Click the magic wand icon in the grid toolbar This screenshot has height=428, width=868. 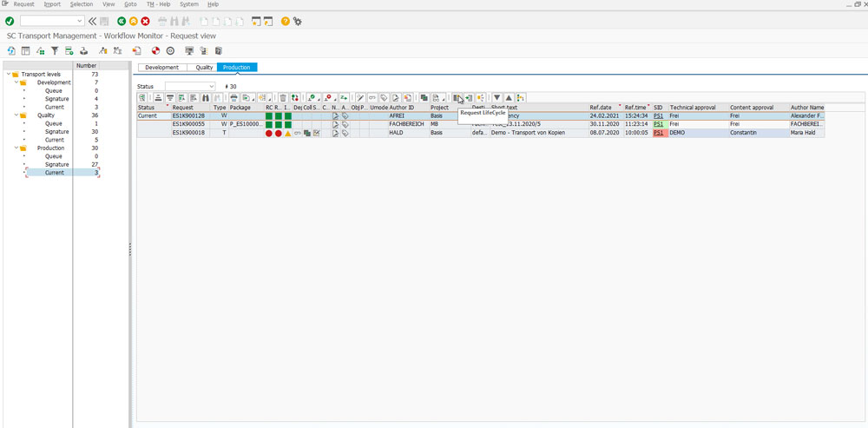pos(360,97)
